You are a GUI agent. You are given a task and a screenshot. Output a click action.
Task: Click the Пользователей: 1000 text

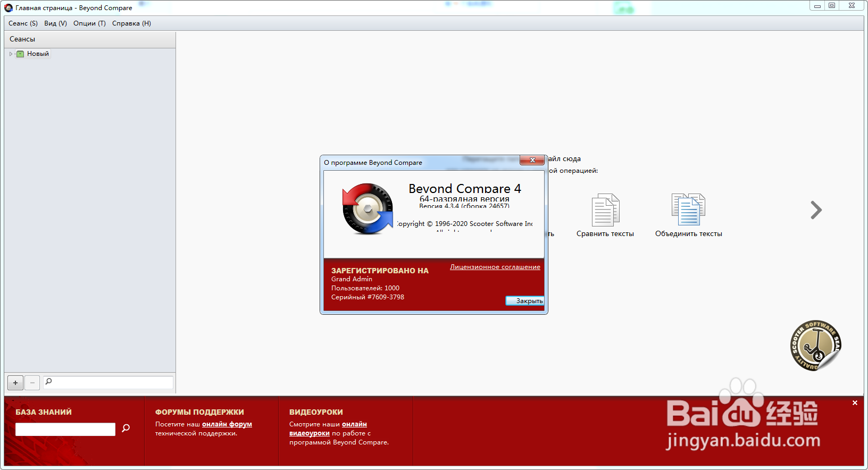coord(365,288)
